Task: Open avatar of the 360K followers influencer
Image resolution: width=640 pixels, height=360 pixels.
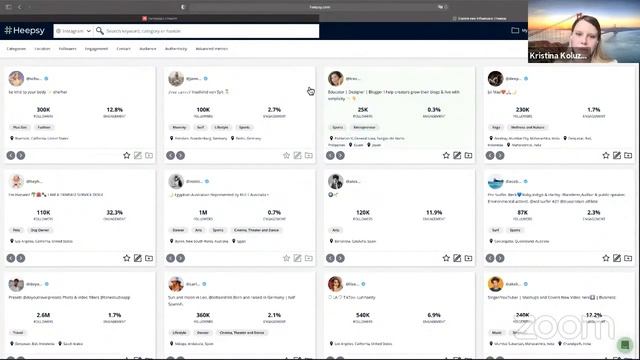Action: click(176, 284)
